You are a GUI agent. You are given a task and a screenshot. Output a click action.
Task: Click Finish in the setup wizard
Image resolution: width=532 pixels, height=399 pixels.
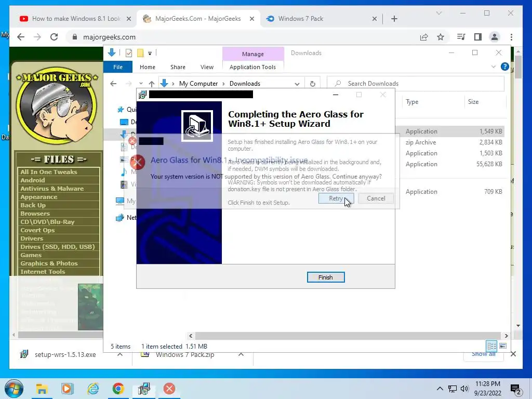coord(326,277)
